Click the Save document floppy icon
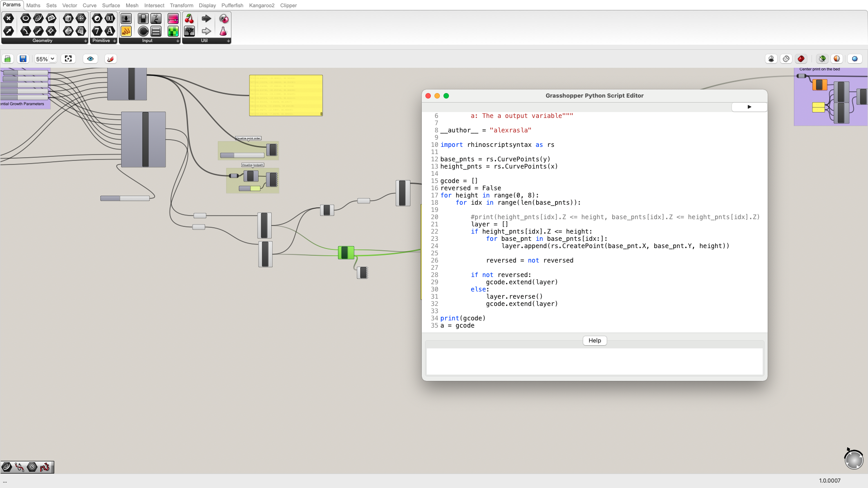 (x=23, y=59)
